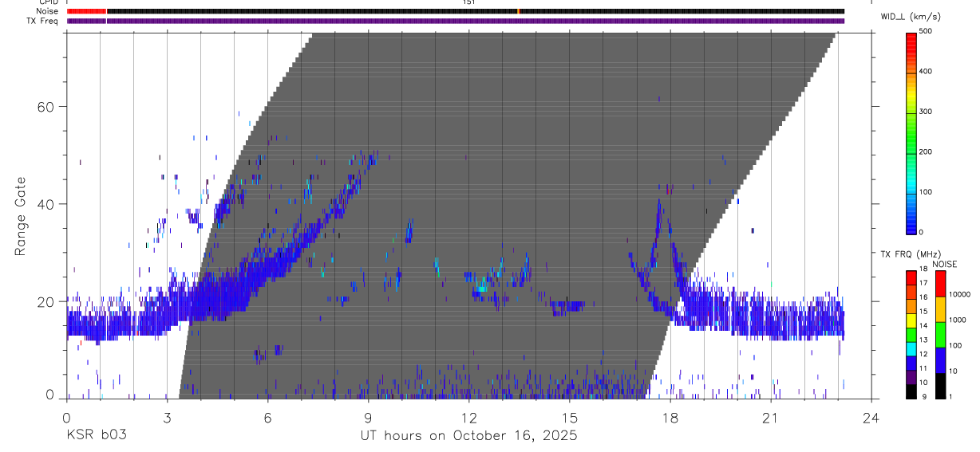Click the WID⊥ (km/s) spectral width color bar
This screenshot has height=452, width=980.
point(911,132)
